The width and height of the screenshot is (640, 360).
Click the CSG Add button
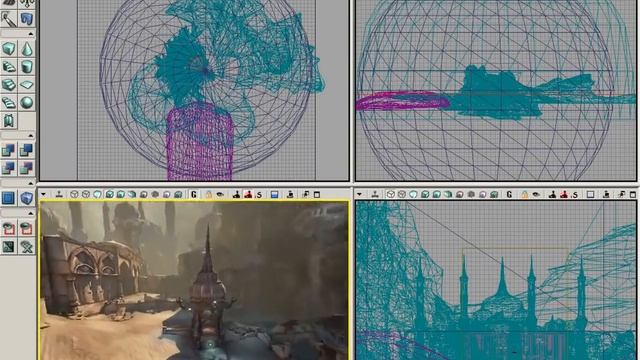[9, 150]
